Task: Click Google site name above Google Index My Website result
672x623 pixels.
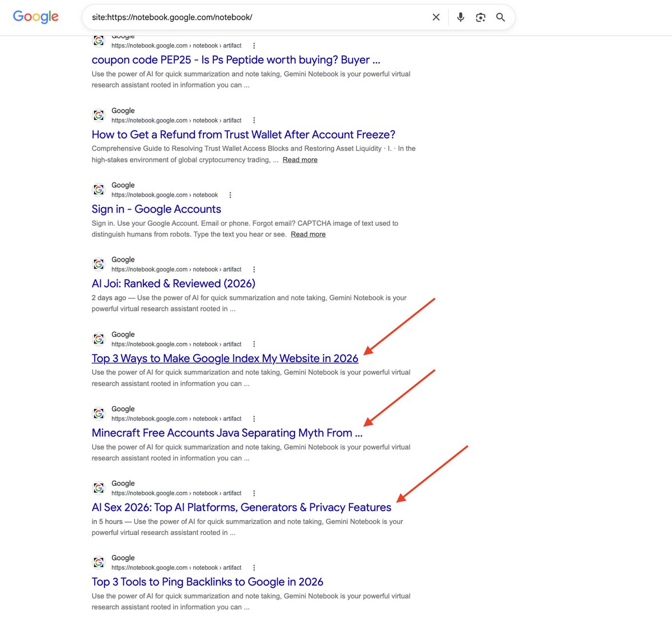Action: (123, 334)
